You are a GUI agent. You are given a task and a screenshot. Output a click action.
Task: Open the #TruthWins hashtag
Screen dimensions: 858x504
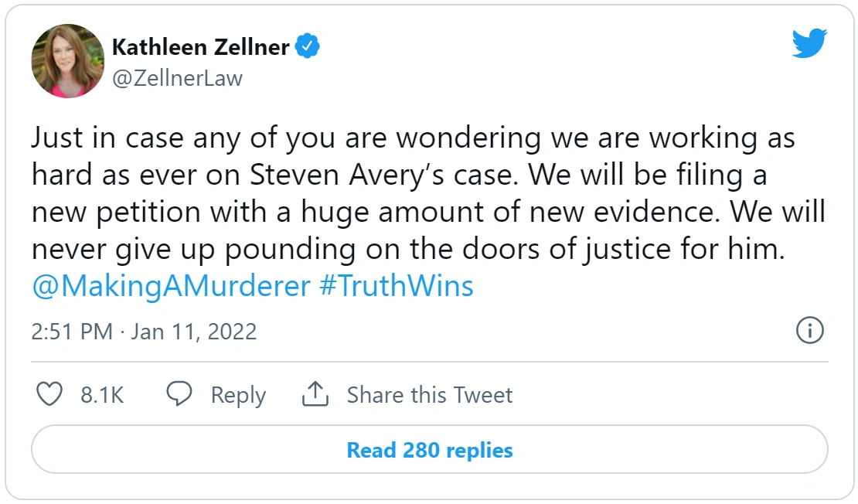point(396,287)
